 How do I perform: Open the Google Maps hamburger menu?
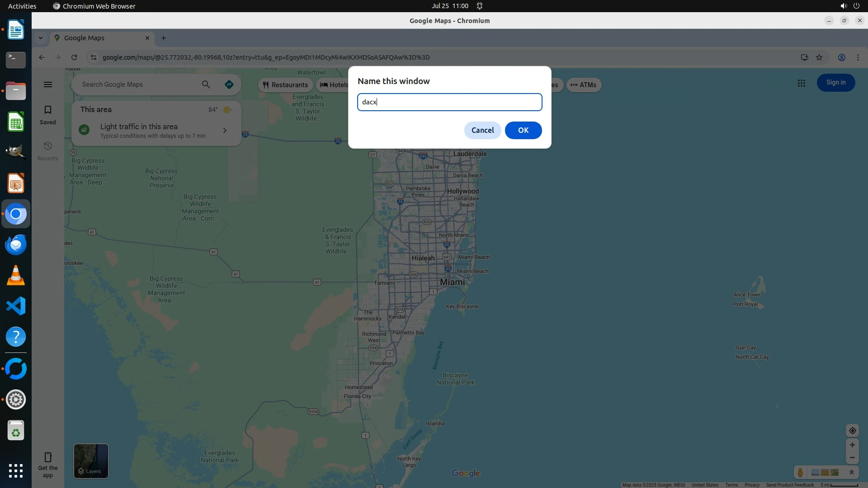pyautogui.click(x=48, y=84)
